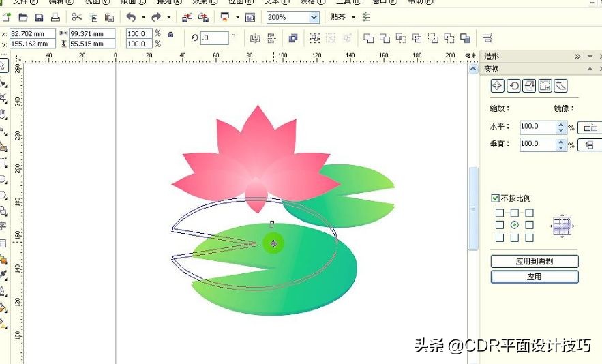Combine the selected objects
Viewport: 602px width, 364px height.
pyautogui.click(x=293, y=38)
